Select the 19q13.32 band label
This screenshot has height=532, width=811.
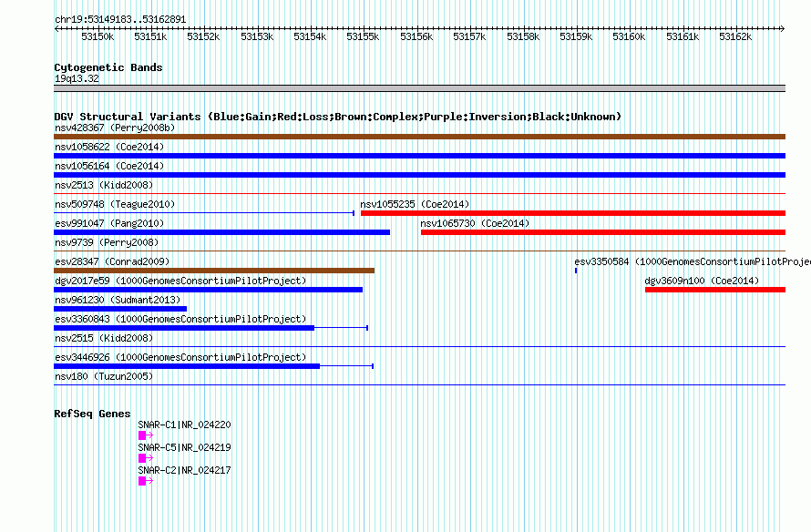coord(77,78)
